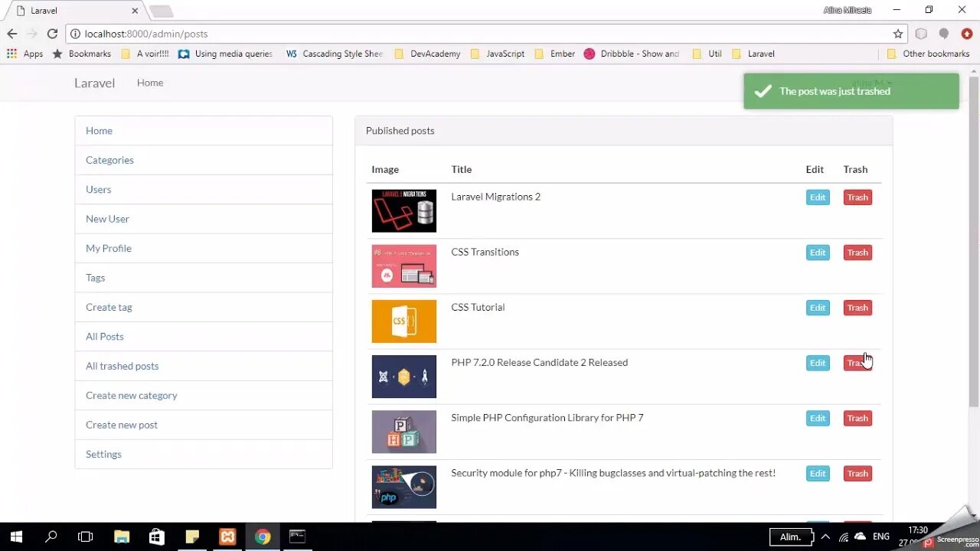
Task: Open Create tag sidebar link
Action: pyautogui.click(x=204, y=308)
